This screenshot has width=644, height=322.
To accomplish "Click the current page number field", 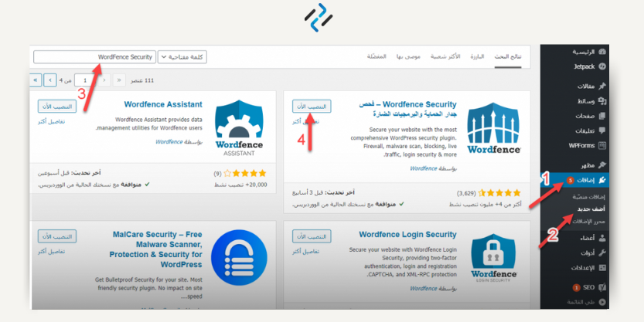I will 85,80.
